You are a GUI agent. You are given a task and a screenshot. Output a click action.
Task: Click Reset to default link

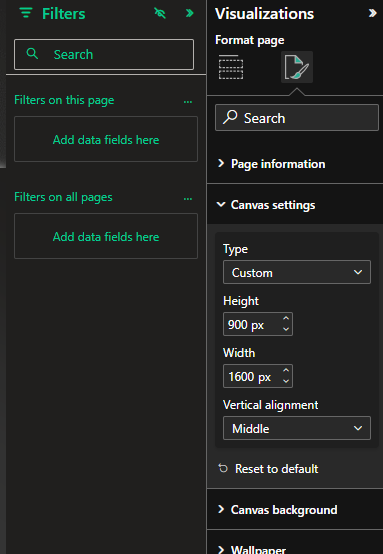tap(277, 468)
